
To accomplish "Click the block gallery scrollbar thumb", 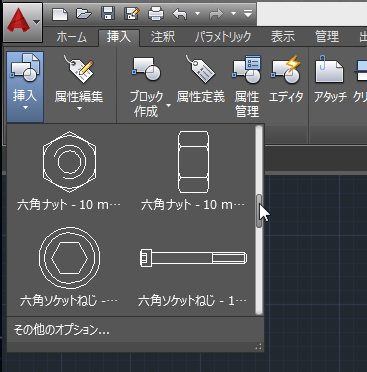I will point(259,211).
